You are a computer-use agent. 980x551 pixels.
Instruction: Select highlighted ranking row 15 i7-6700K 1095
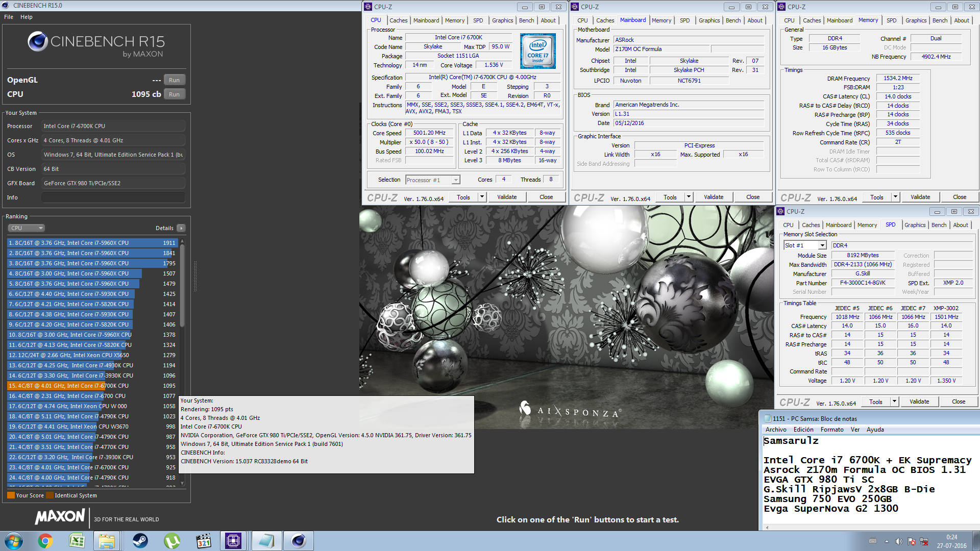click(x=92, y=386)
